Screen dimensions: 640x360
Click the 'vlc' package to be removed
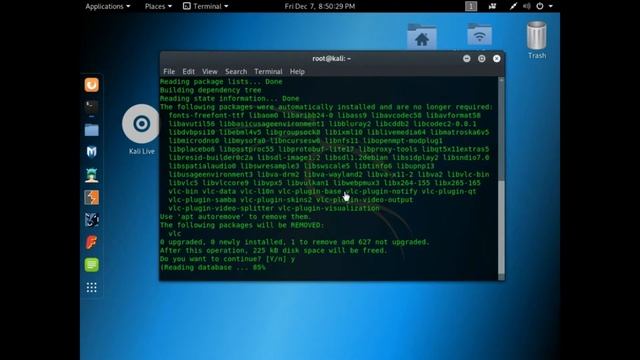(175, 233)
